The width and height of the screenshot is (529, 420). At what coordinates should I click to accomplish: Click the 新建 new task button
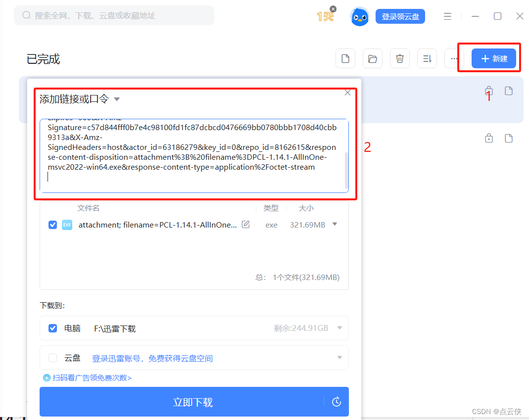[494, 59]
